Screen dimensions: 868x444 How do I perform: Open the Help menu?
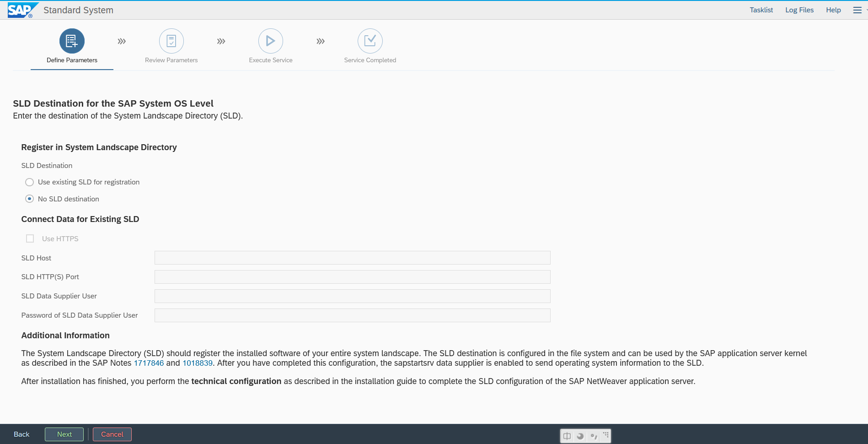(833, 10)
